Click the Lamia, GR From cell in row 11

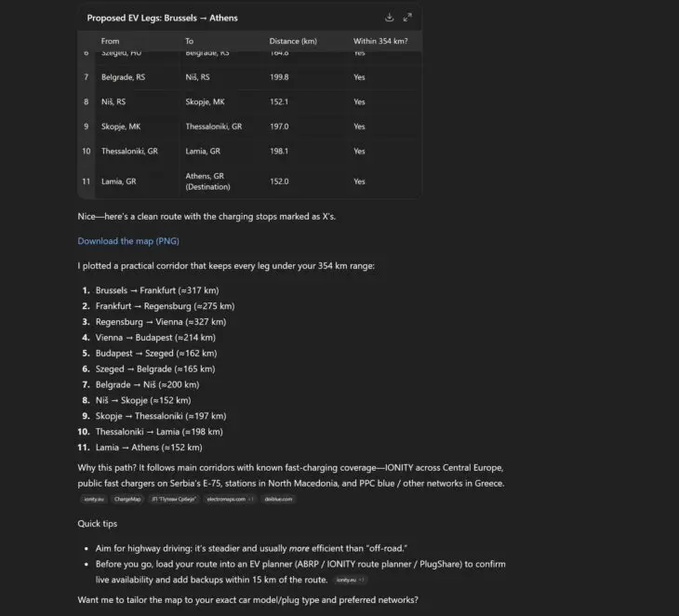click(x=118, y=181)
